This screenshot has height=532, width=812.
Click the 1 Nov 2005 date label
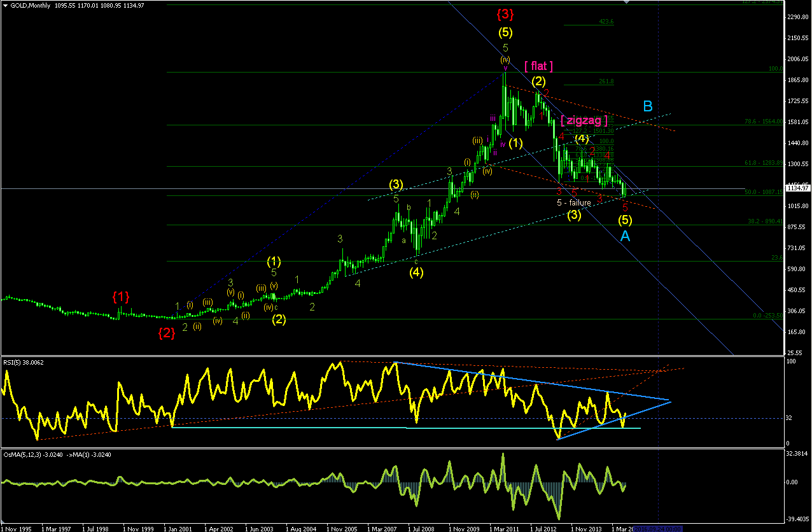click(343, 528)
